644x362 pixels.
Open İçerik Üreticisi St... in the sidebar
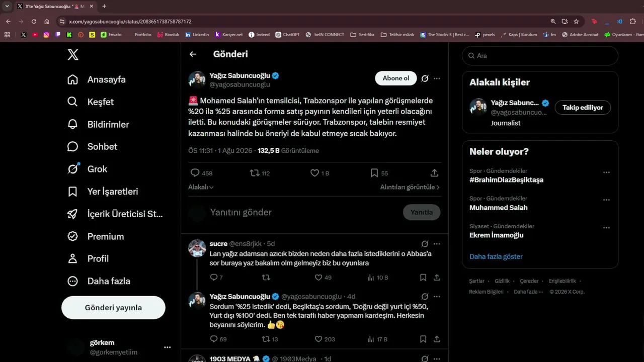[x=115, y=214]
